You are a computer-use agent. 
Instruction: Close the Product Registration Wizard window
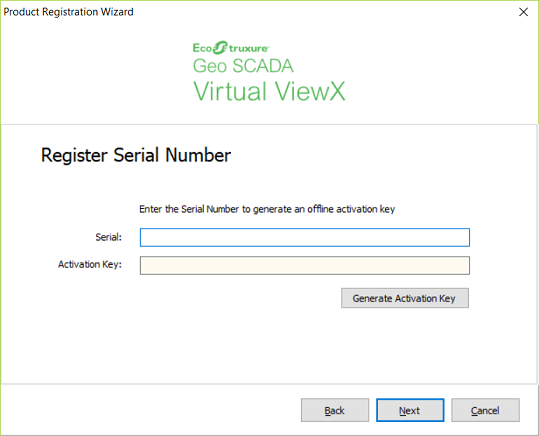[523, 12]
